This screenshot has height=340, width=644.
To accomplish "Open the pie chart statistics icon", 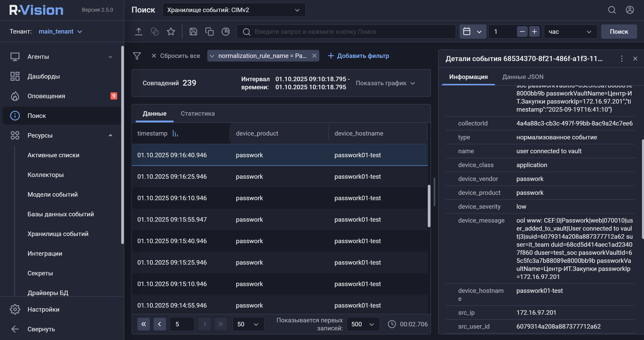I will (x=225, y=32).
